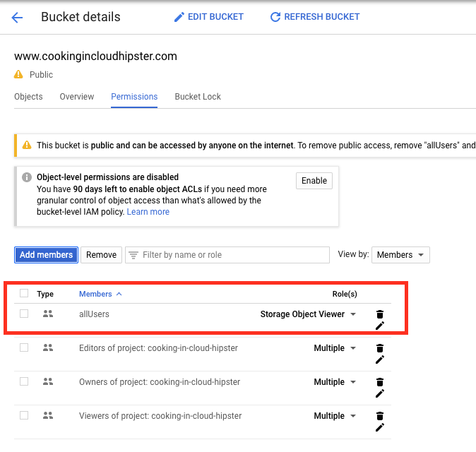The image size is (476, 452).
Task: Delete Owners of project member with trash icon
Action: 380,382
